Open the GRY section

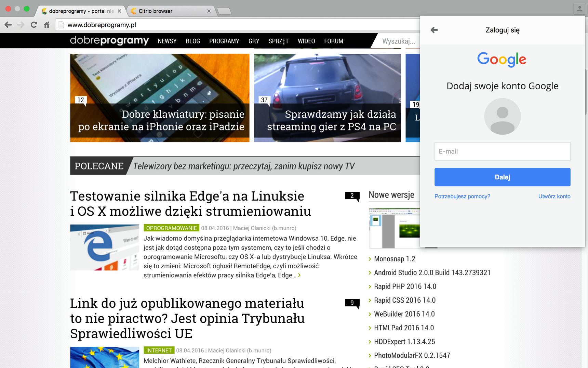(x=254, y=41)
